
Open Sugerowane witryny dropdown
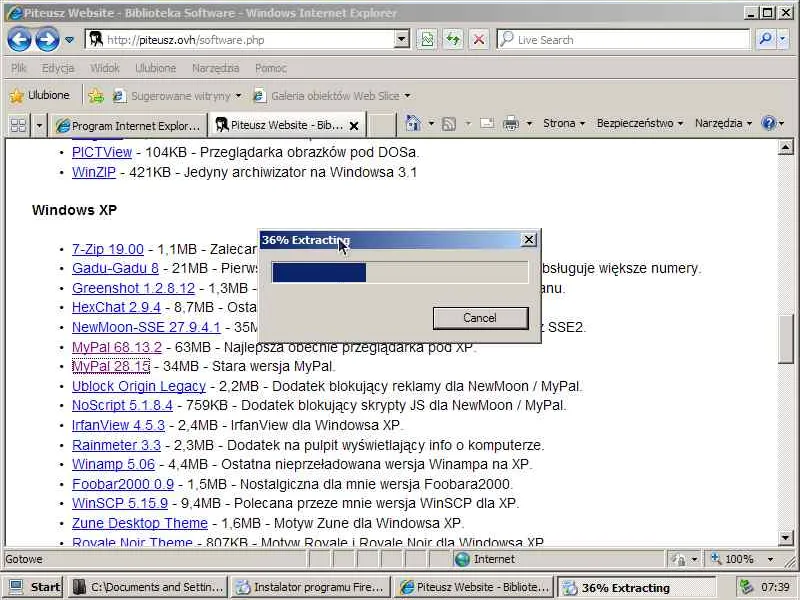pyautogui.click(x=177, y=95)
